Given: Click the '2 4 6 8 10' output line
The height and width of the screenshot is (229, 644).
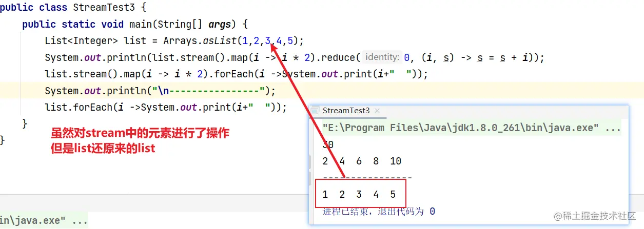Looking at the screenshot, I should [x=362, y=161].
